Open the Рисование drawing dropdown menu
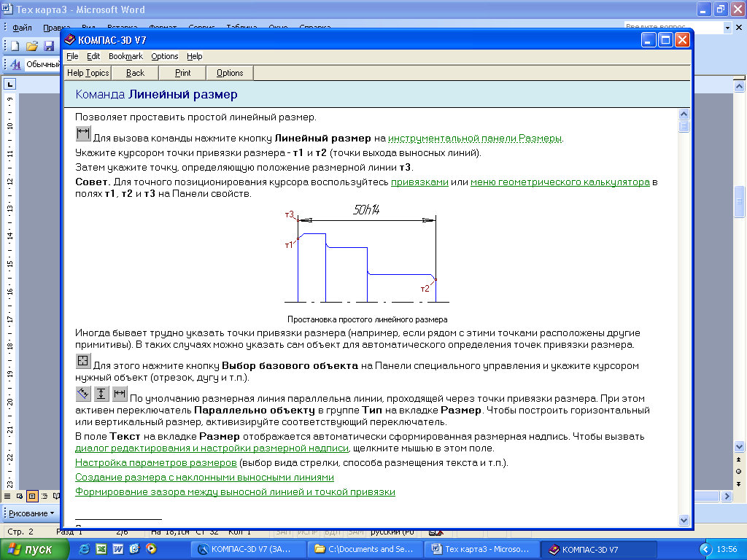The image size is (747, 560). point(31,513)
